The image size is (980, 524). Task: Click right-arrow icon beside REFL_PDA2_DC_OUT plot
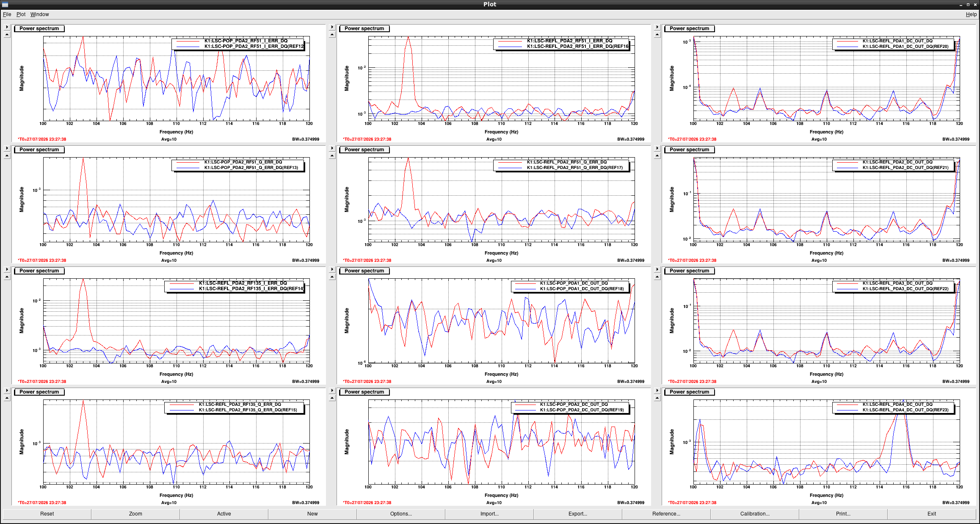[657, 148]
